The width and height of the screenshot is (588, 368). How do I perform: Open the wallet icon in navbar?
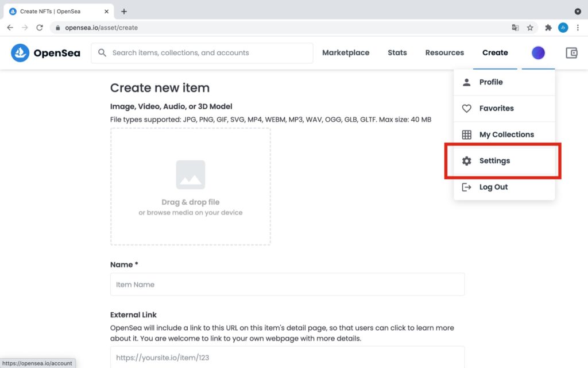click(x=571, y=53)
